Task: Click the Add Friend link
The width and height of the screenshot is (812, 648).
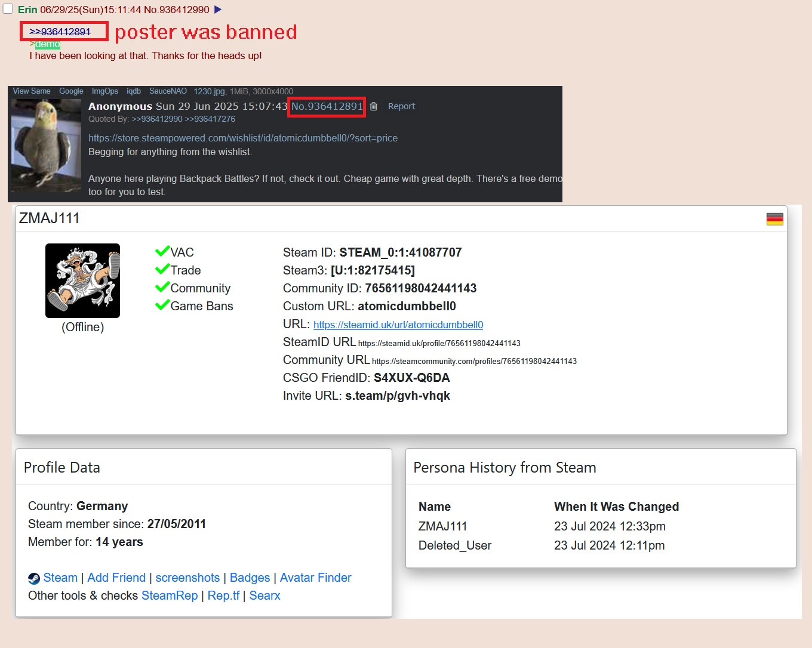Action: (116, 578)
